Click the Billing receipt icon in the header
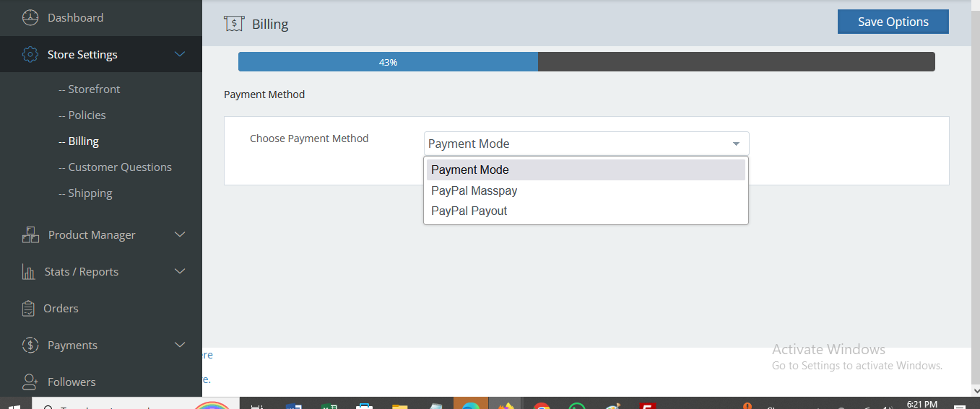Viewport: 980px width, 409px height. tap(233, 24)
